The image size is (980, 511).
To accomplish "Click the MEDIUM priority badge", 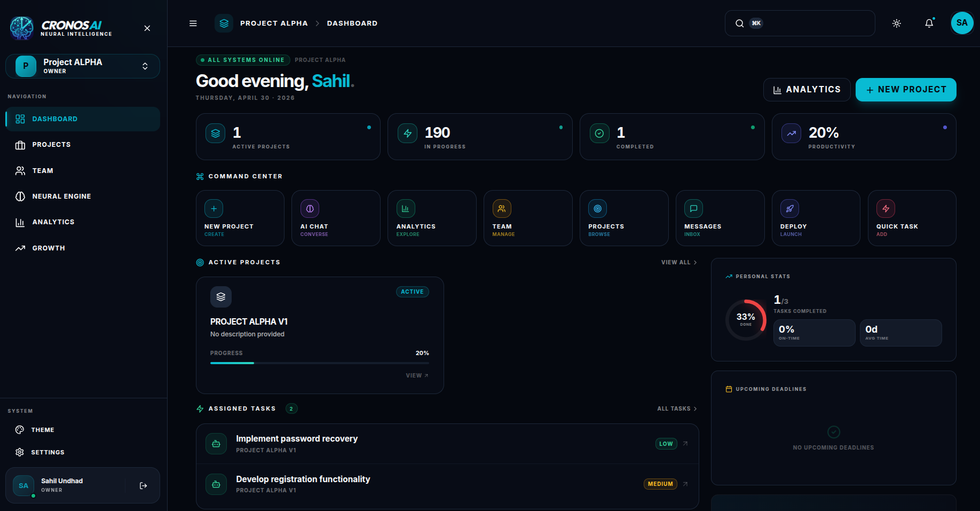I will click(x=660, y=484).
